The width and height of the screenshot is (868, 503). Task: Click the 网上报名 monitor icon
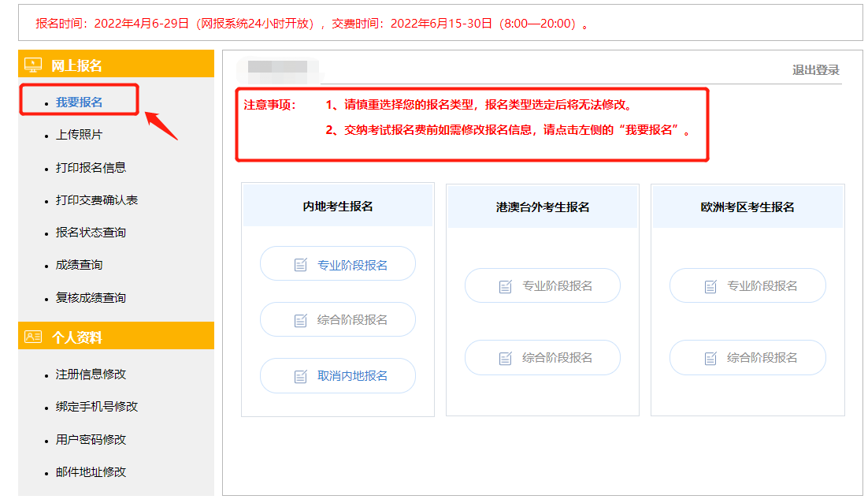tap(33, 65)
